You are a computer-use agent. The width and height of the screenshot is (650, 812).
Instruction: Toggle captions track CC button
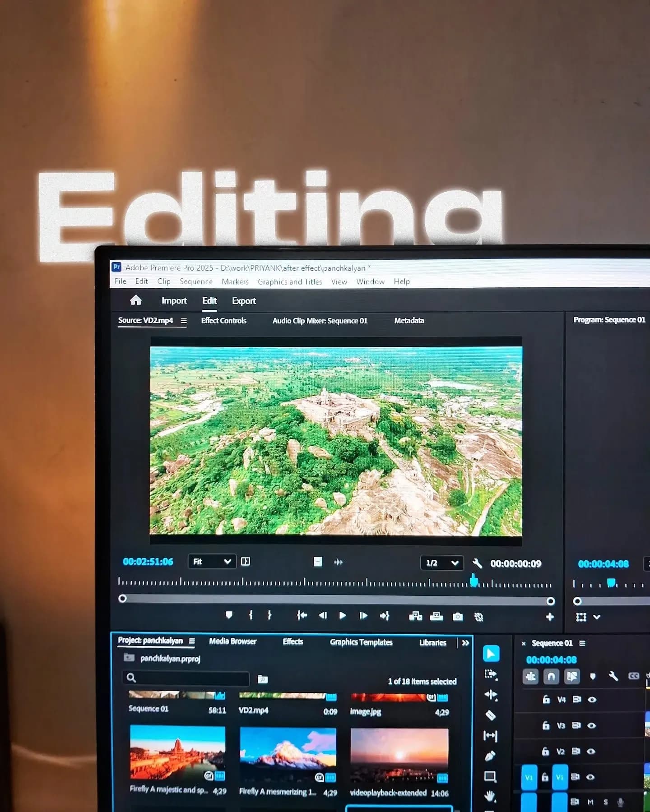point(634,676)
